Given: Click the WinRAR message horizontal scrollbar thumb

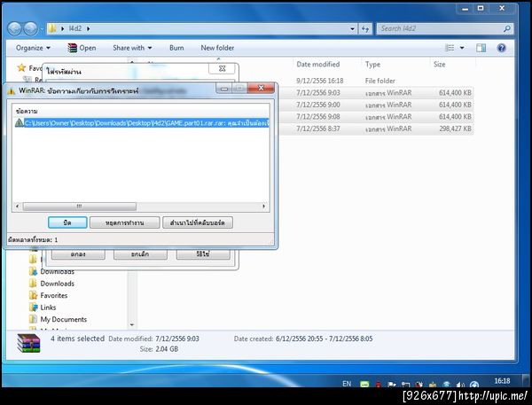Looking at the screenshot, I should pyautogui.click(x=80, y=206).
